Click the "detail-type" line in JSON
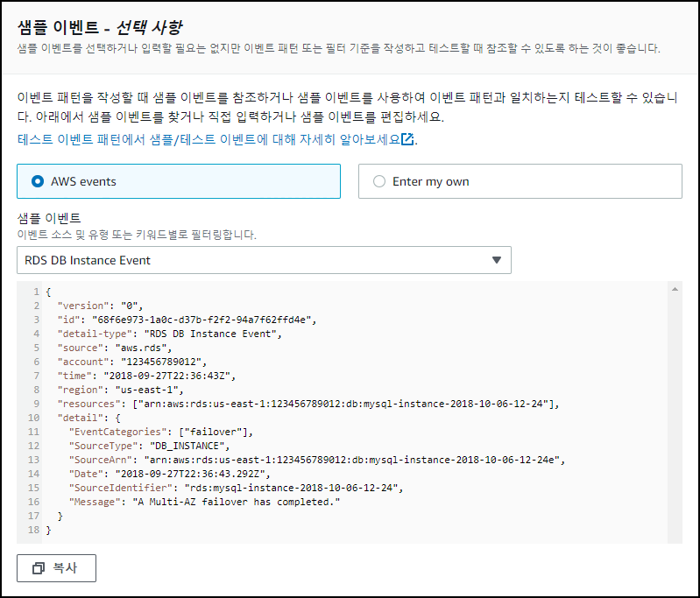The width and height of the screenshot is (700, 598). [x=169, y=334]
